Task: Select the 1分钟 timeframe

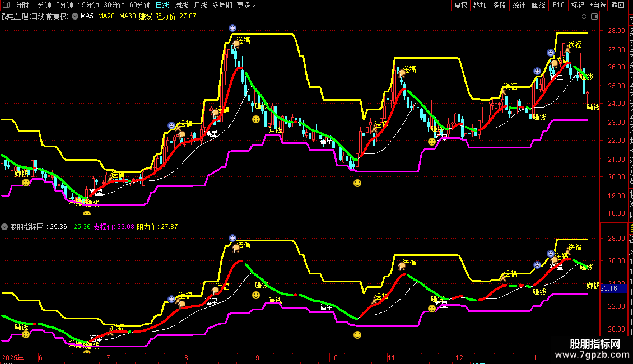Action: pos(43,5)
